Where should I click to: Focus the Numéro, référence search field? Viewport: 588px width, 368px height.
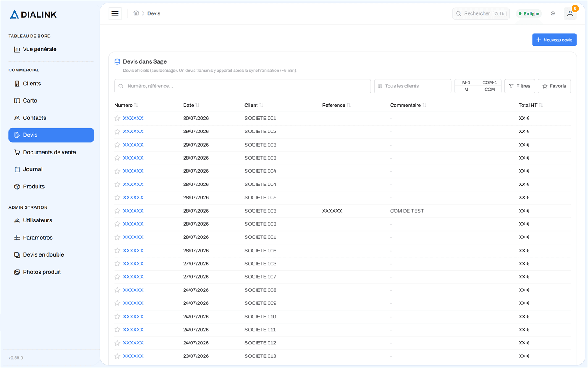coord(243,86)
